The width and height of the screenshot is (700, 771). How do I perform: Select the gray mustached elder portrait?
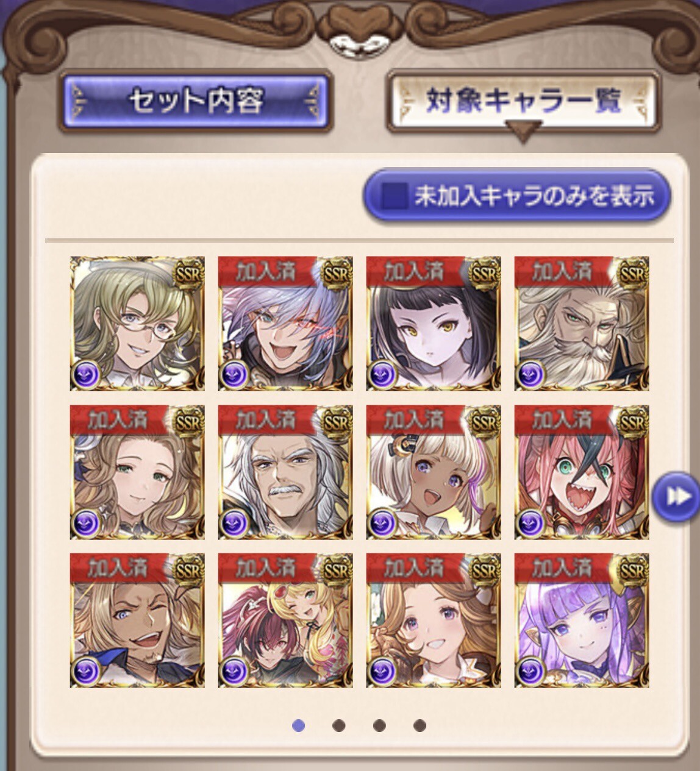tap(285, 472)
